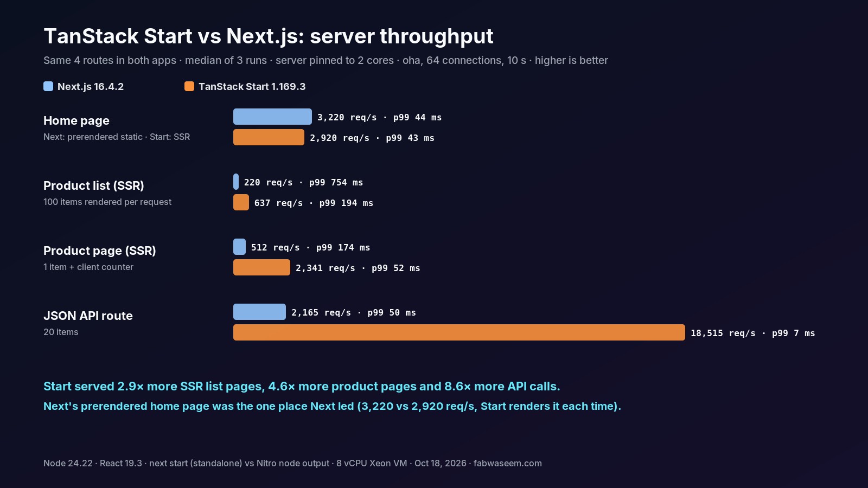The image size is (868, 488).
Task: Click the "Product page (SSR)" row heading
Action: coord(100,251)
